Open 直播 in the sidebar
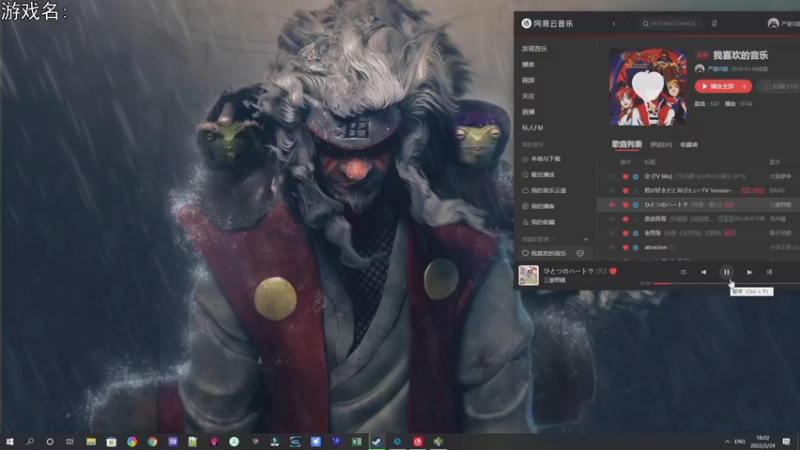The height and width of the screenshot is (450, 800). tap(528, 112)
